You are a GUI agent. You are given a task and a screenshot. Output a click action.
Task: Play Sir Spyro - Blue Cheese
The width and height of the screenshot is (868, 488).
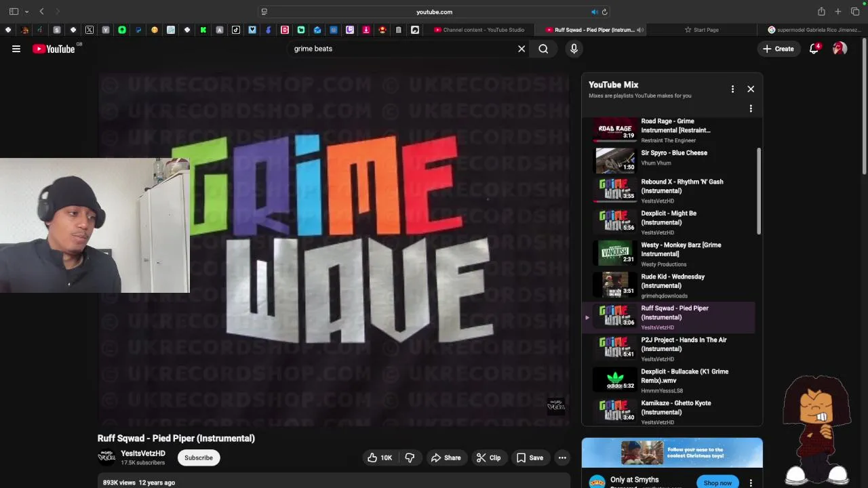(669, 160)
